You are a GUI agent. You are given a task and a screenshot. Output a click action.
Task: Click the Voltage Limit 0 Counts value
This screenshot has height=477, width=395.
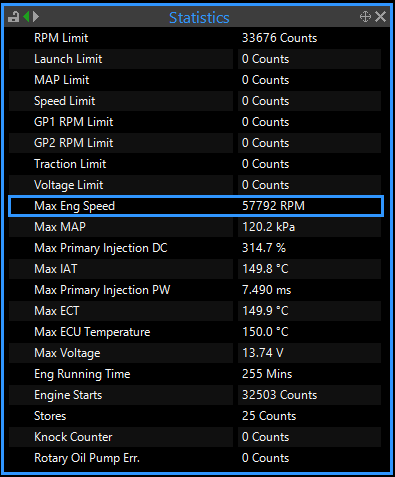coord(265,185)
